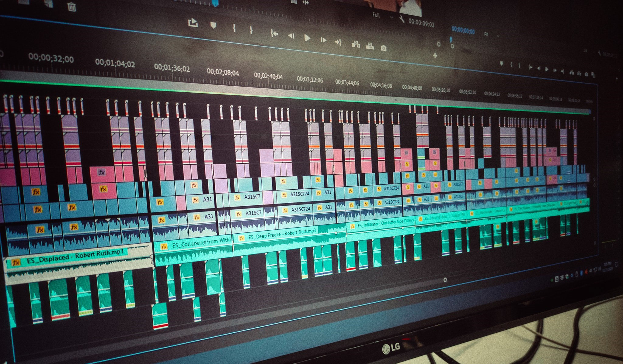Play the clip in the source monitor

tap(307, 38)
